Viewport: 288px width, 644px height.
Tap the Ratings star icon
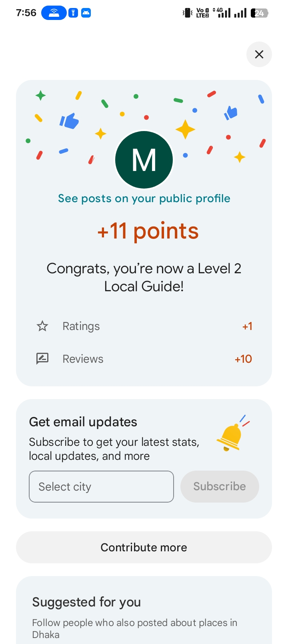[42, 326]
